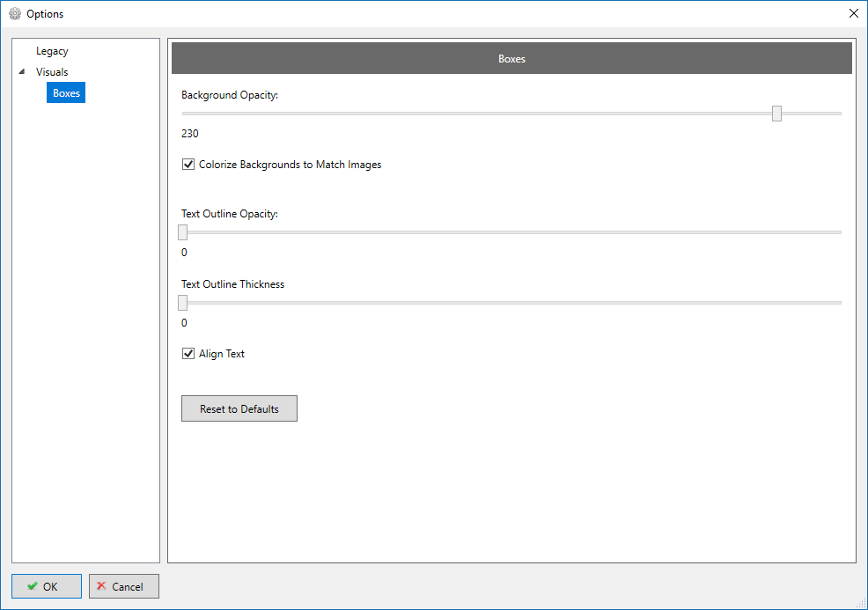
Task: Click the Reset to Defaults button
Action: [x=239, y=408]
